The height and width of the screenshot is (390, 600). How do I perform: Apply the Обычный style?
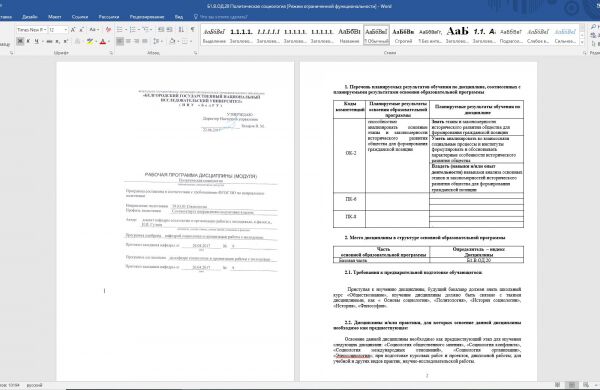tap(376, 35)
